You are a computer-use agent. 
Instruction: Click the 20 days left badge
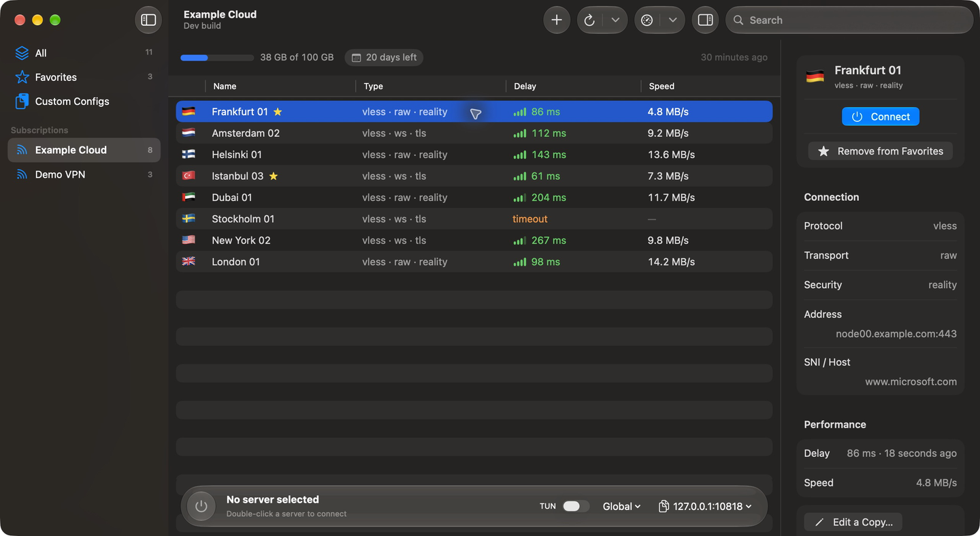[x=384, y=58]
